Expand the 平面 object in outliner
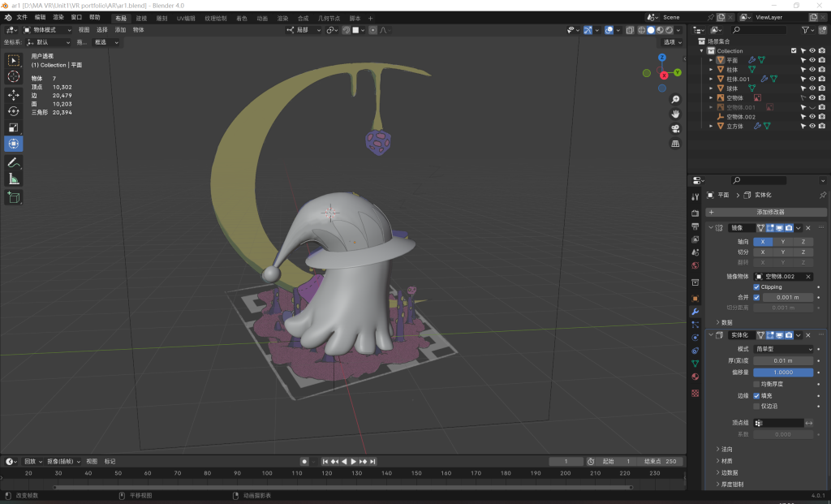 point(711,60)
